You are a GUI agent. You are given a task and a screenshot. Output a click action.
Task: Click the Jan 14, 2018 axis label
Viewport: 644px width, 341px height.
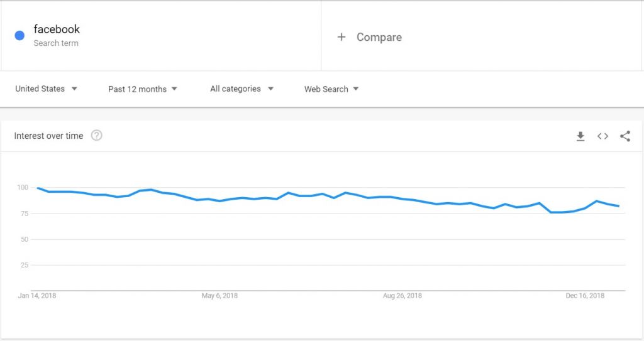(37, 296)
